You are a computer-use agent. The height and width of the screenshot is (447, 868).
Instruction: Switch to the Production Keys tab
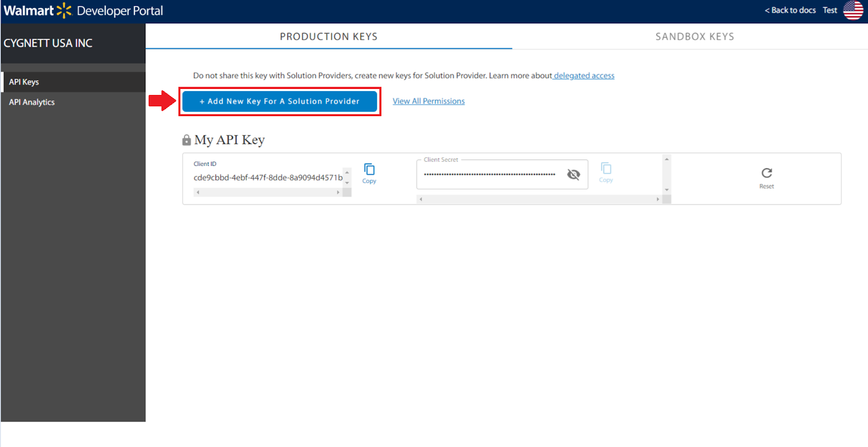329,36
